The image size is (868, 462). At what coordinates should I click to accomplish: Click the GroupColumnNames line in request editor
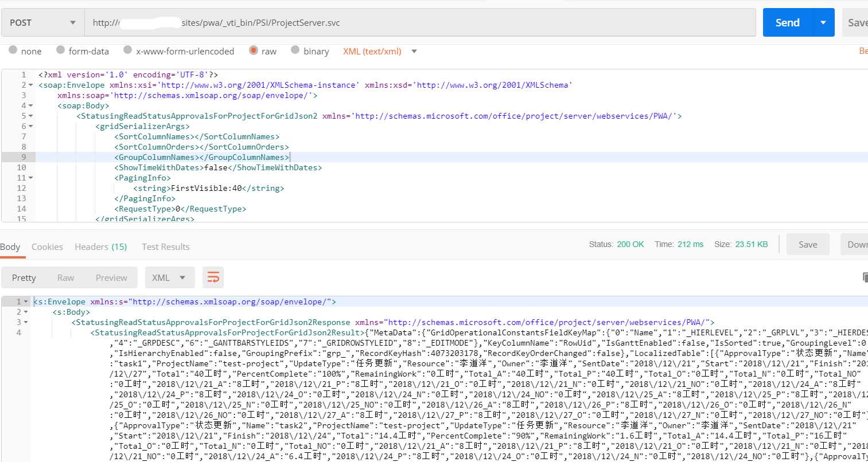(x=202, y=157)
